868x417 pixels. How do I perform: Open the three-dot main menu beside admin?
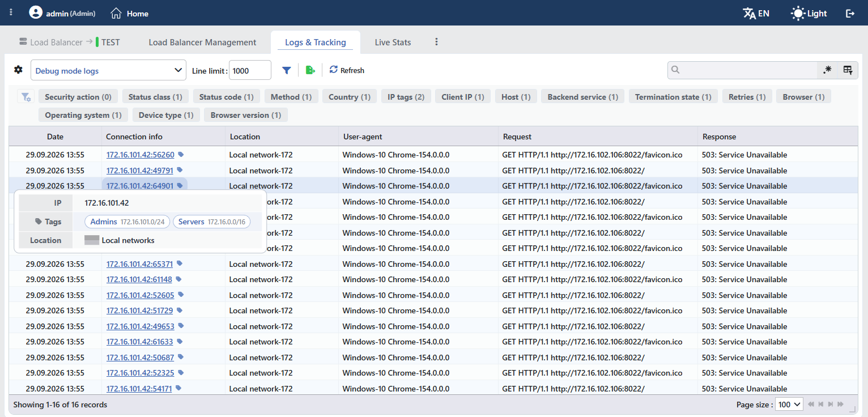tap(11, 12)
